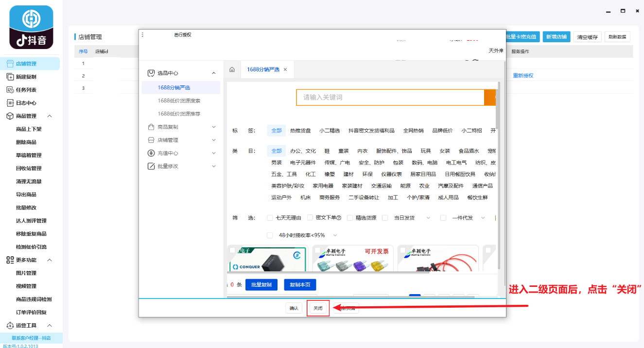Image resolution: width=644 pixels, height=348 pixels.
Task: Open 草稿箱管理 in main sidebar
Action: tap(29, 155)
